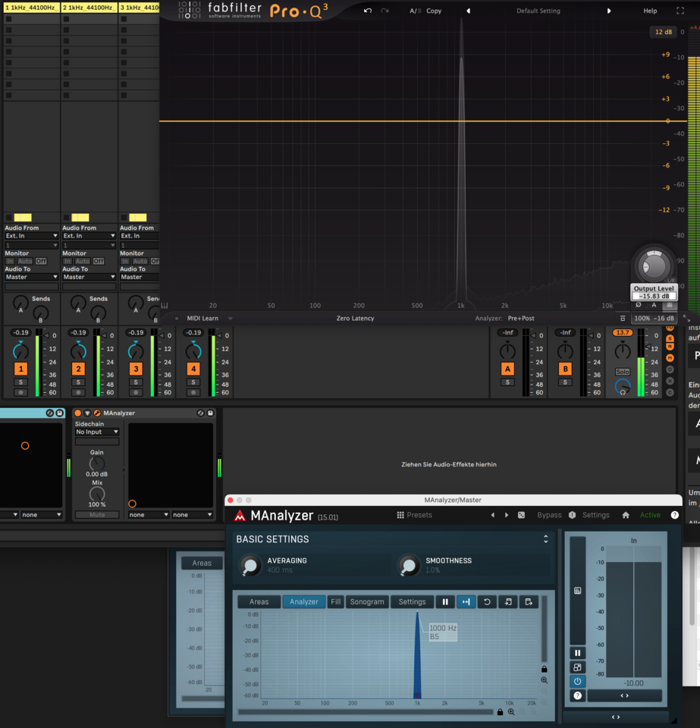Open MAnalyzer help question mark in title bar
This screenshot has width=700, height=728.
(674, 515)
